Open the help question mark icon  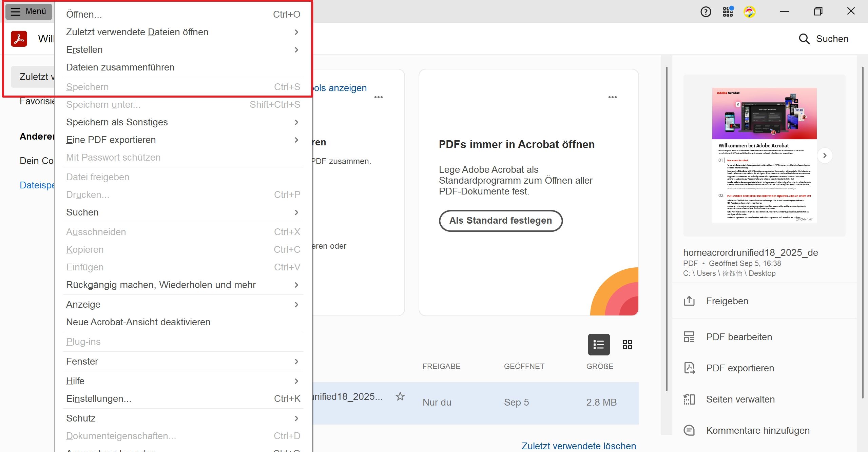706,12
